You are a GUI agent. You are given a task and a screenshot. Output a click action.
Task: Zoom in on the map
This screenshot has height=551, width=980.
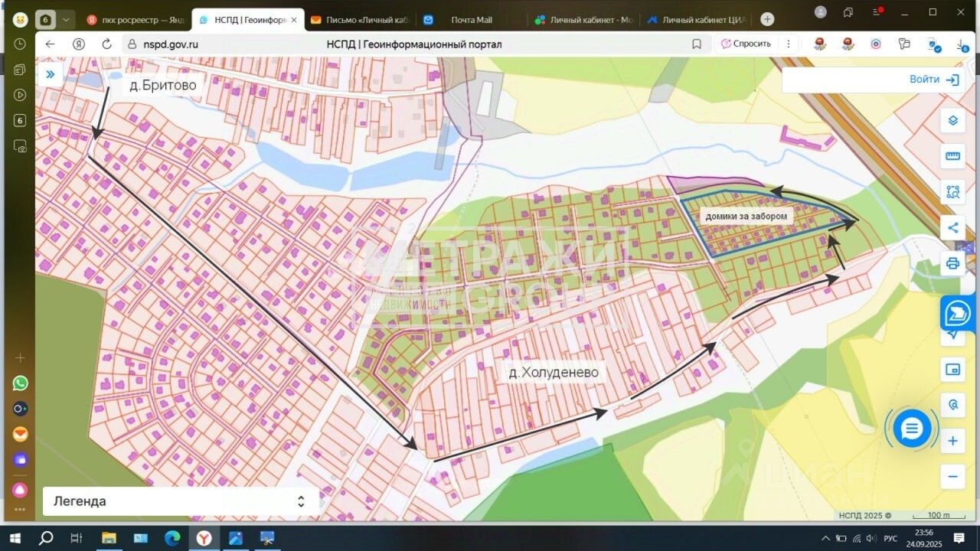pos(952,441)
